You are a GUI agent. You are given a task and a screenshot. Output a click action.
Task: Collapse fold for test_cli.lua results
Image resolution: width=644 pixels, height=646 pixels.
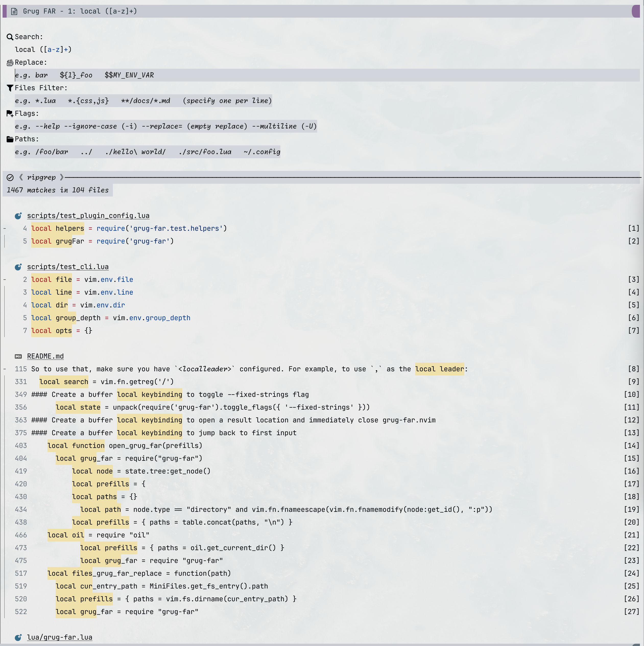point(5,280)
